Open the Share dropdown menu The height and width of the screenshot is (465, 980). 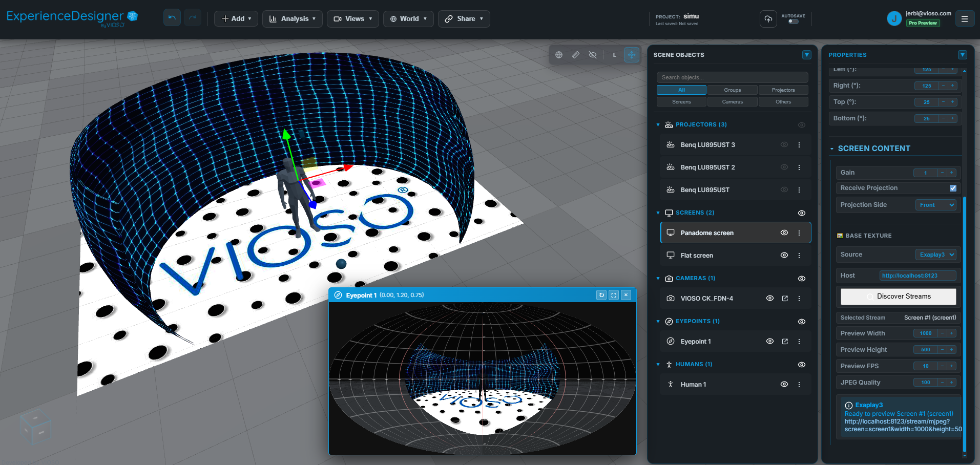click(x=464, y=19)
